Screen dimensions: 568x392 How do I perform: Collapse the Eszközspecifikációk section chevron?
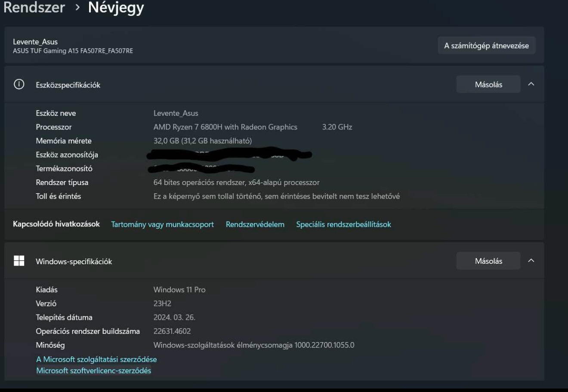[x=531, y=84]
